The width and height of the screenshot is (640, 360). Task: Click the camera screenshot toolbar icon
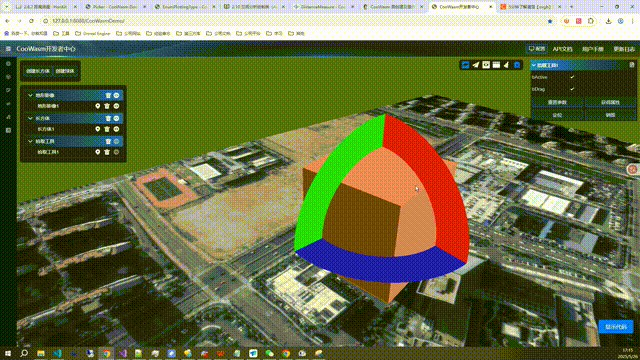[486, 65]
